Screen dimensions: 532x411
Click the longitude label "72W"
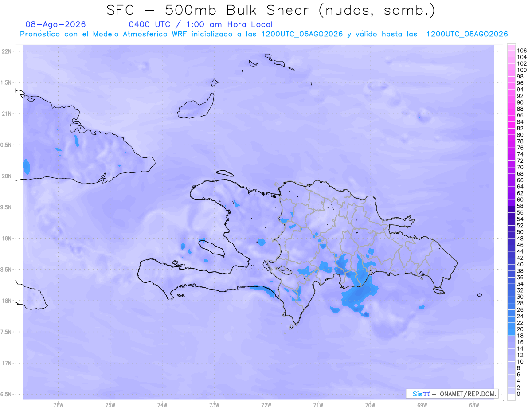pyautogui.click(x=266, y=405)
